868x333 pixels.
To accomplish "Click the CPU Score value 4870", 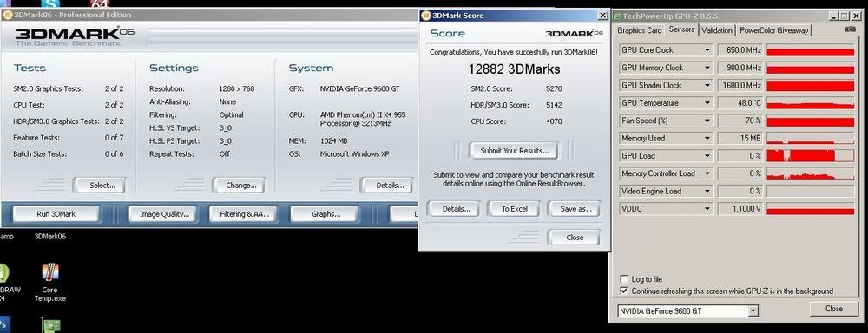I will point(555,121).
